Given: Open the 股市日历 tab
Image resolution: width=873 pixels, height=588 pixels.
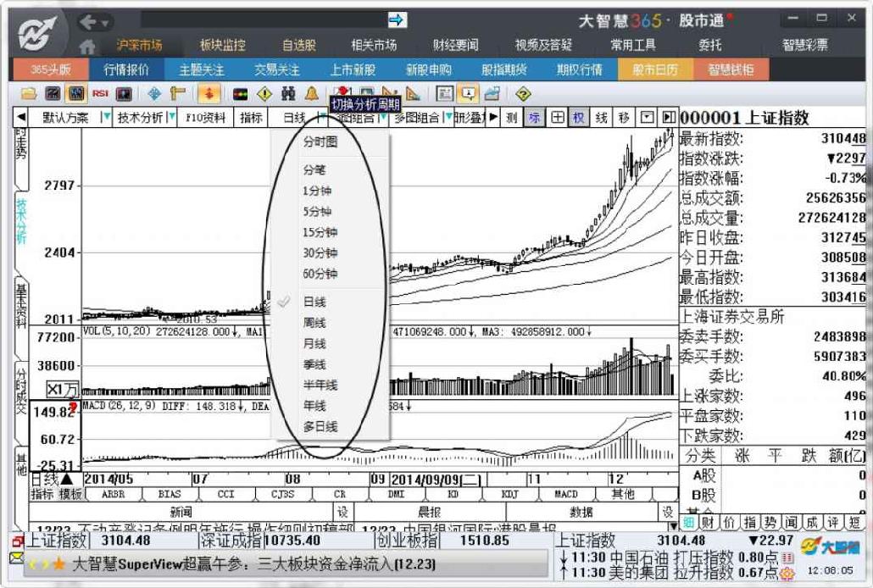Looking at the screenshot, I should point(654,69).
